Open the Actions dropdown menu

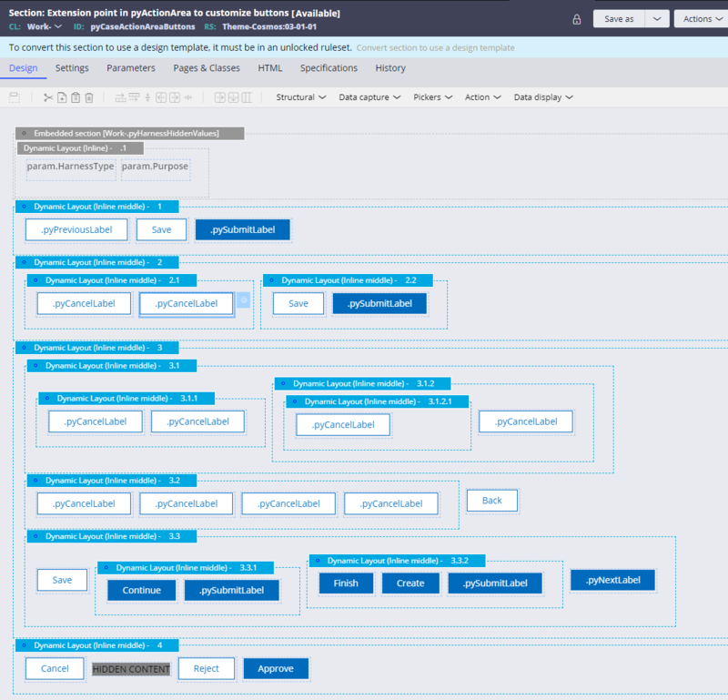click(701, 19)
